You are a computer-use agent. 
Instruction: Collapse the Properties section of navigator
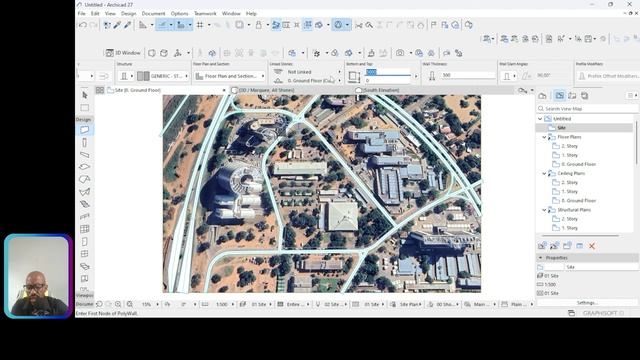click(x=540, y=258)
